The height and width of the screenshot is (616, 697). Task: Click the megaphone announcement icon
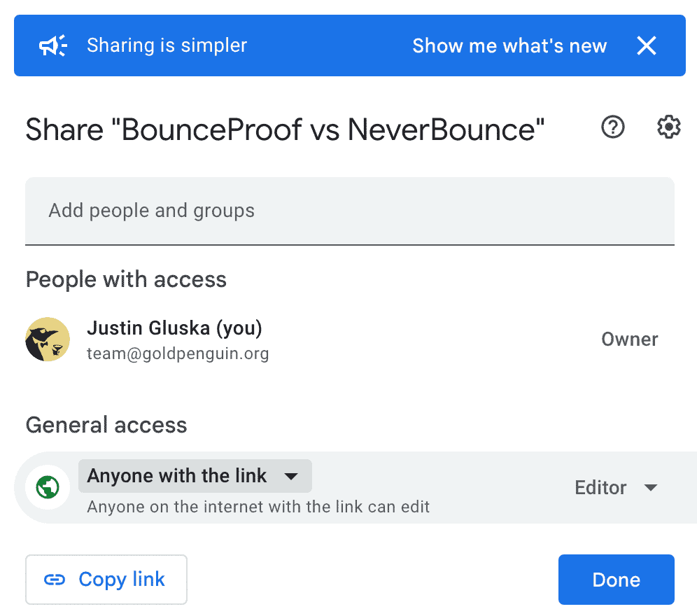(x=53, y=45)
